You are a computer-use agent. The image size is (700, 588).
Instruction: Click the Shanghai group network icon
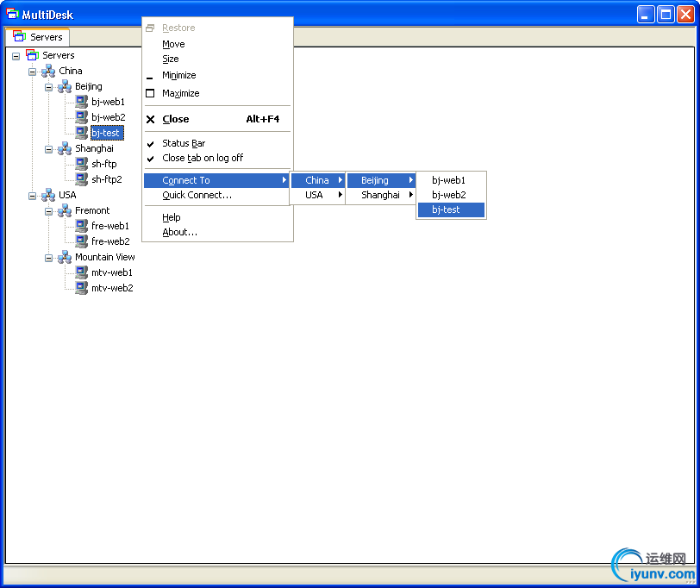point(65,148)
